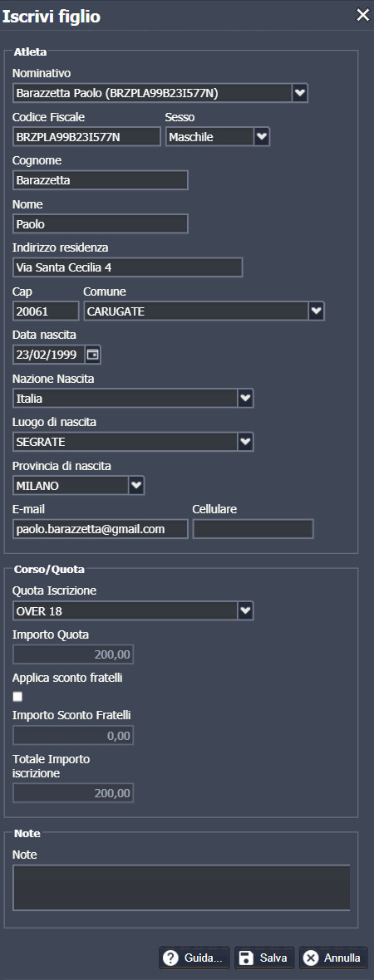Open the Provincia di nascita dropdown
Viewport: 374px width, 980px height.
pos(136,485)
